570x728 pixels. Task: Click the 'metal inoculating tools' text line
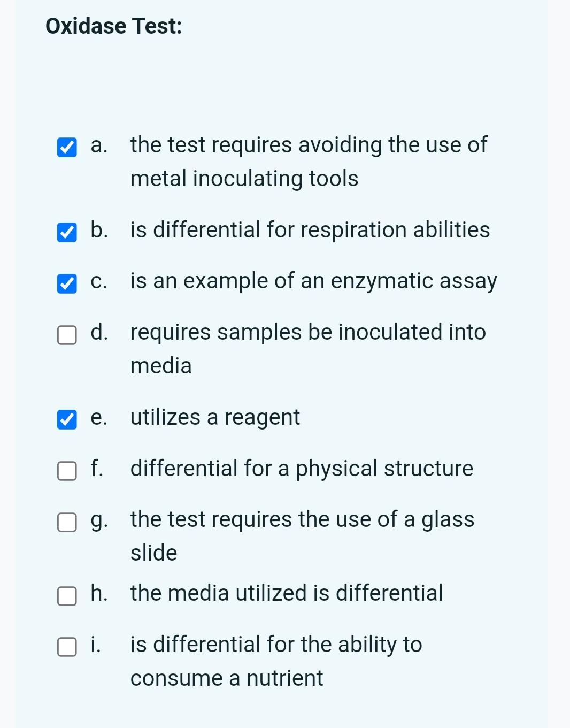(x=244, y=179)
